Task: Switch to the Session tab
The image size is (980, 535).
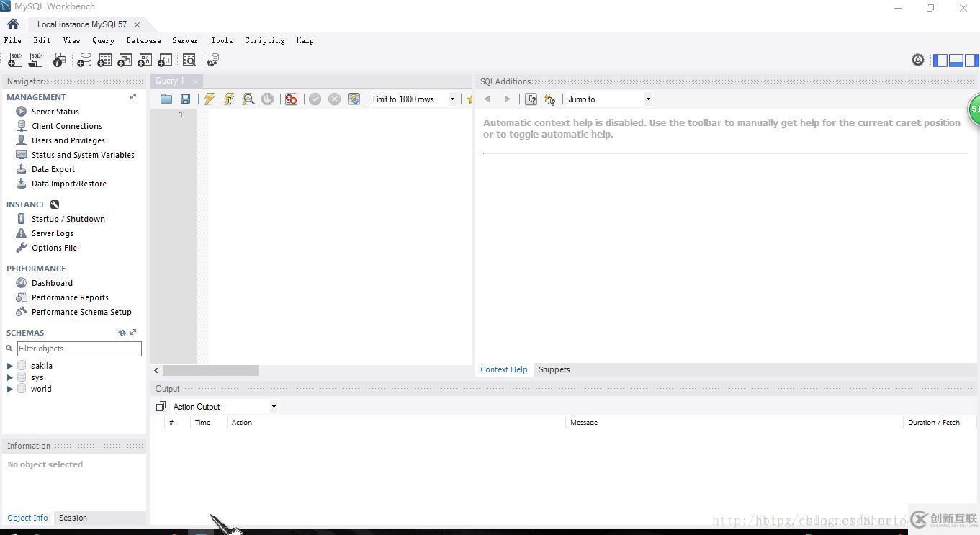Action: pyautogui.click(x=73, y=518)
